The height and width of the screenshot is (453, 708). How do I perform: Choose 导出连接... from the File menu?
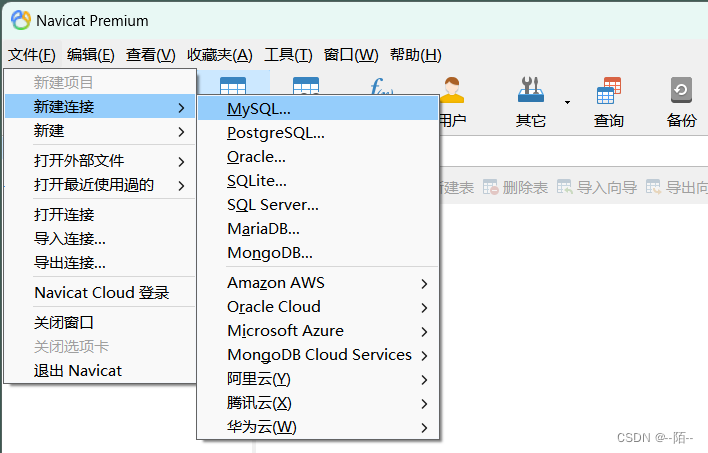pos(100,262)
